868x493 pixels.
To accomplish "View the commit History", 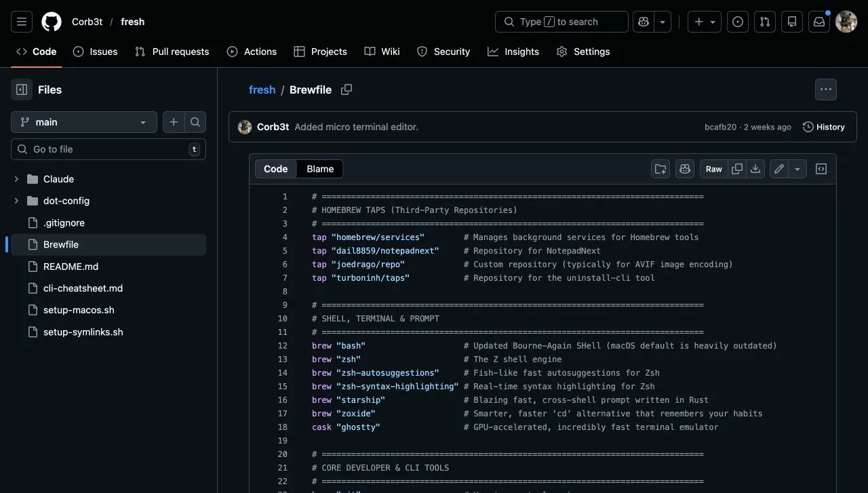I will [823, 127].
